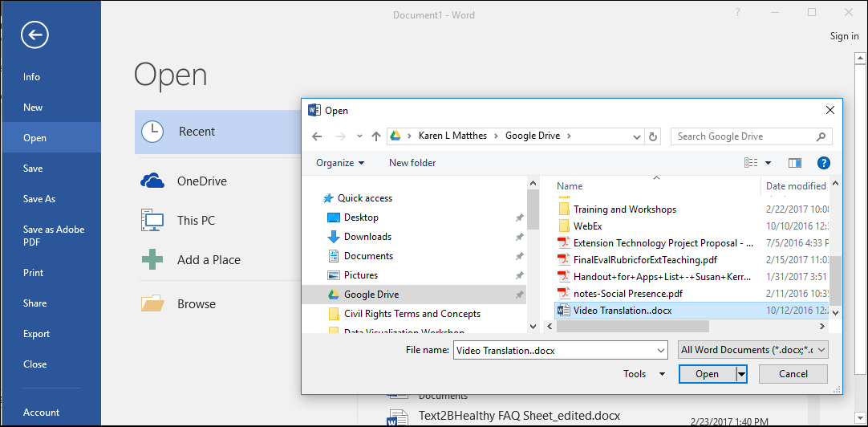Screen dimensions: 868x427
Task: Open the All Word Documents file type dropdown
Action: tap(753, 350)
